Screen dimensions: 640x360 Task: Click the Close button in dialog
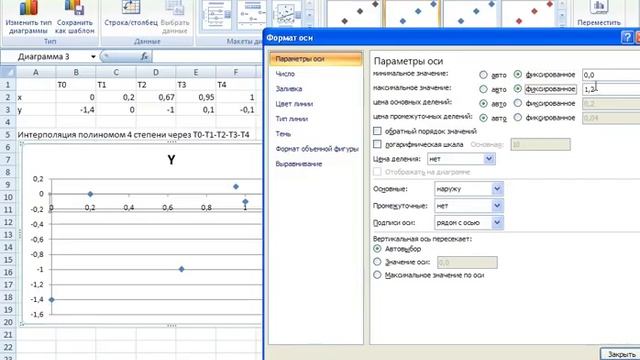click(620, 354)
